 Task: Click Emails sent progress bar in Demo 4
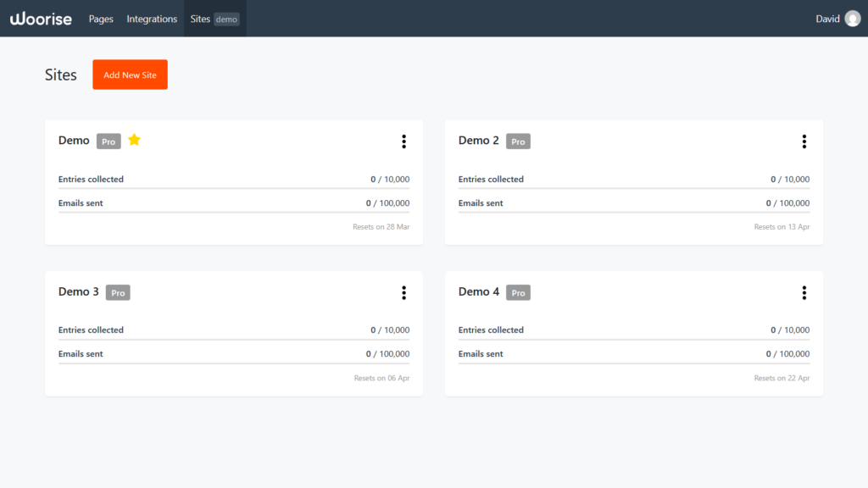click(634, 363)
